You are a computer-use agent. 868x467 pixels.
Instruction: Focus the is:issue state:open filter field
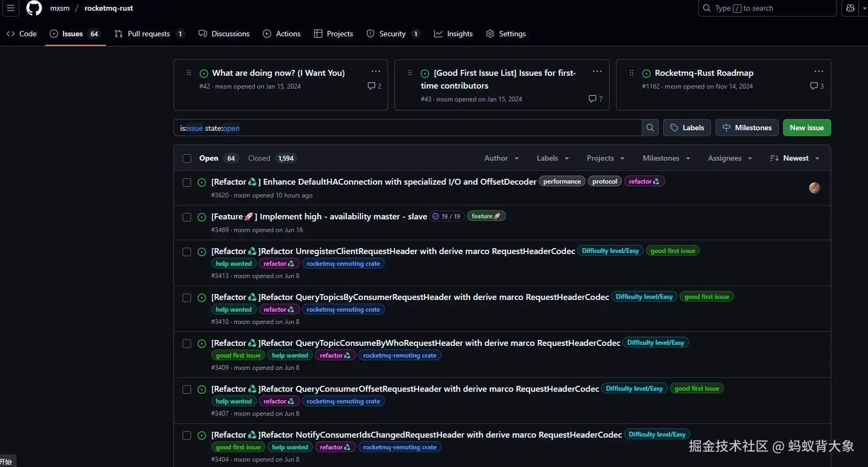(407, 128)
